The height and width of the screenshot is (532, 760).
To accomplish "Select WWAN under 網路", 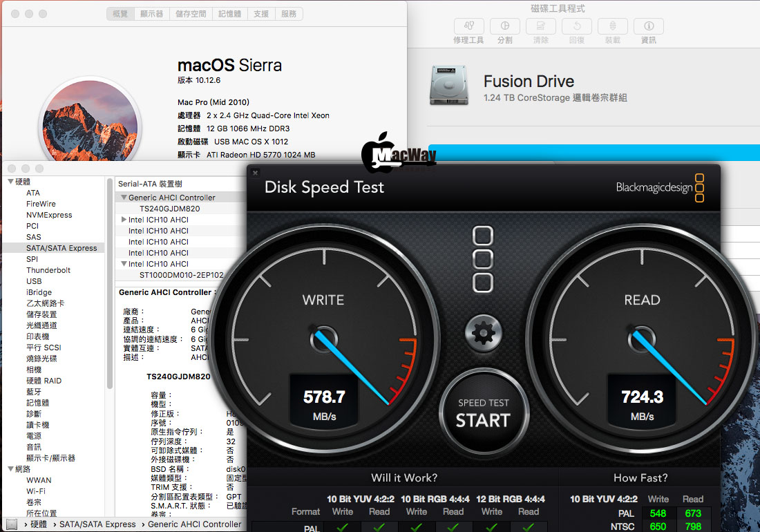I will pyautogui.click(x=39, y=480).
